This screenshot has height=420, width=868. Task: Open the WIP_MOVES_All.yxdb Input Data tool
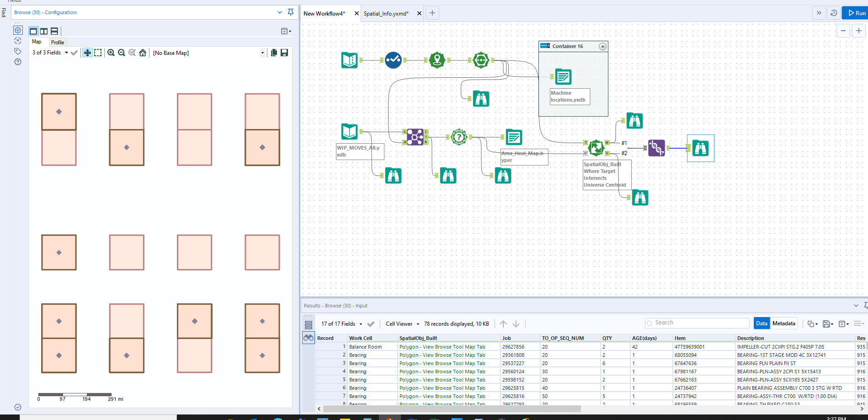[349, 132]
